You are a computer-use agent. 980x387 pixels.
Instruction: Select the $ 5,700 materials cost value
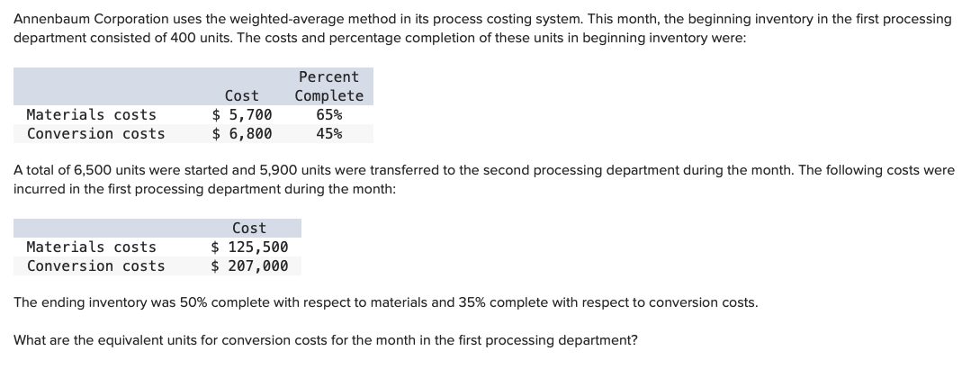[x=242, y=114]
